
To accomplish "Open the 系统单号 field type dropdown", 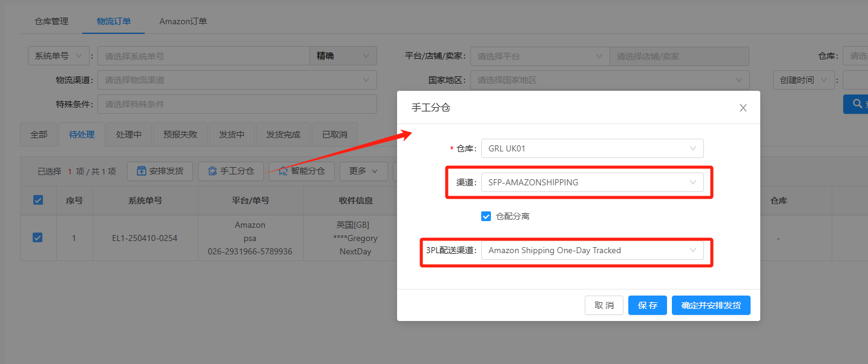I will click(x=59, y=56).
